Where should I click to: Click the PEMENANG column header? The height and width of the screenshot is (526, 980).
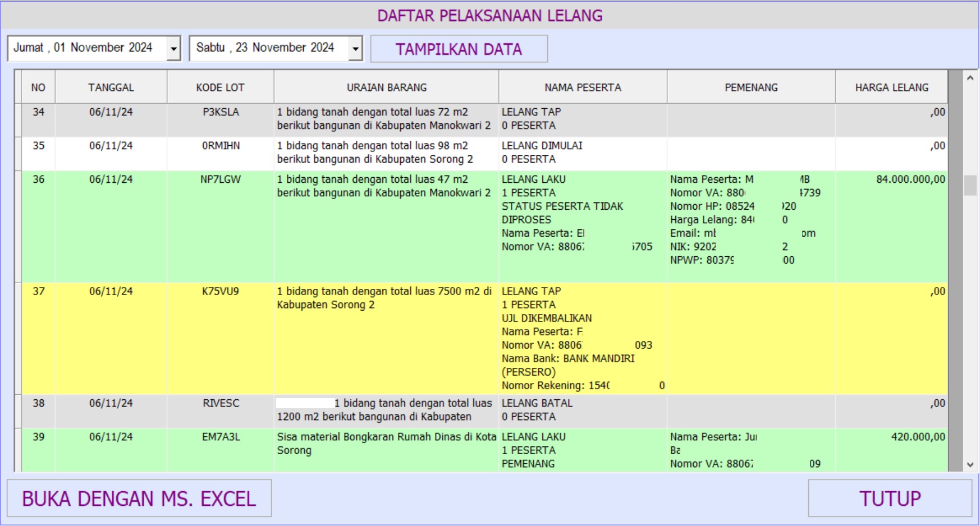(x=751, y=87)
